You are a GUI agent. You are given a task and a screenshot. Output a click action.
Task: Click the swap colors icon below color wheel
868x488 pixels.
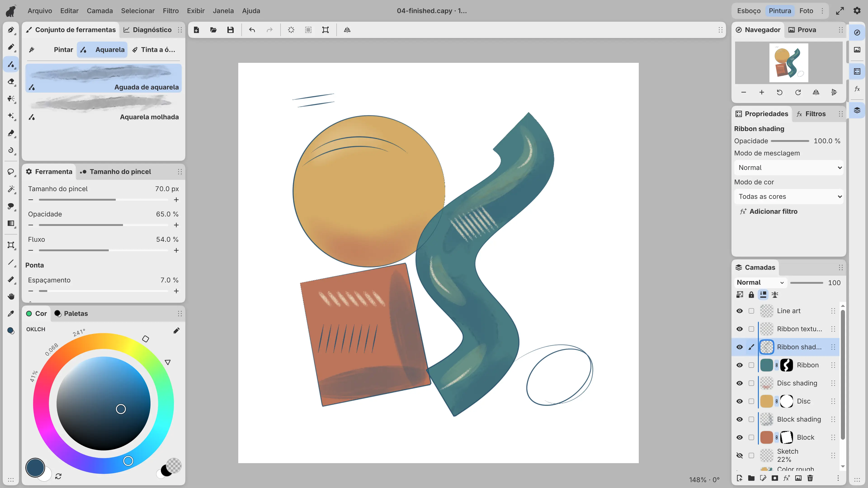tap(58, 476)
